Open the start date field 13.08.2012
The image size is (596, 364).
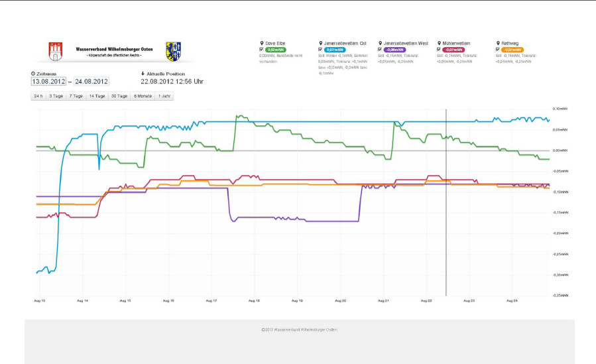(48, 82)
